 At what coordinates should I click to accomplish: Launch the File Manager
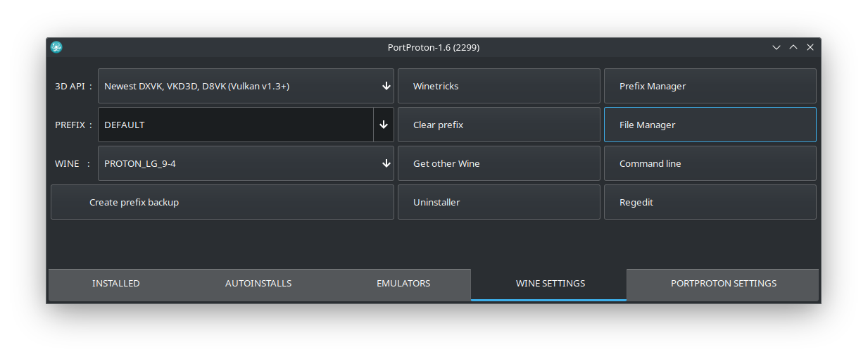tap(710, 125)
